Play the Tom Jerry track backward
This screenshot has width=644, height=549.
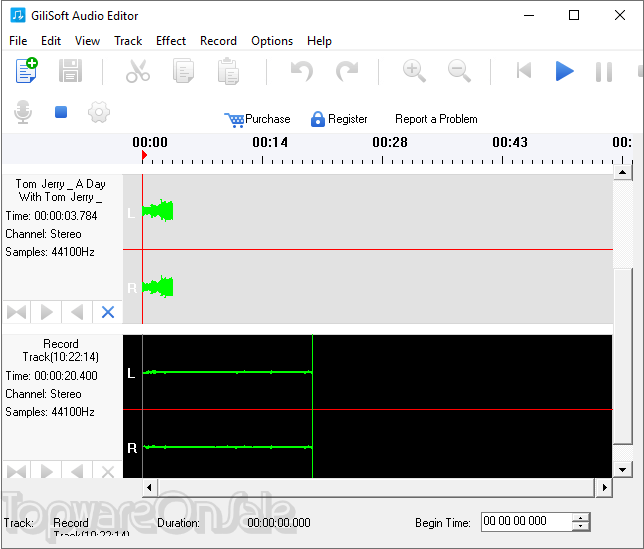click(x=77, y=312)
